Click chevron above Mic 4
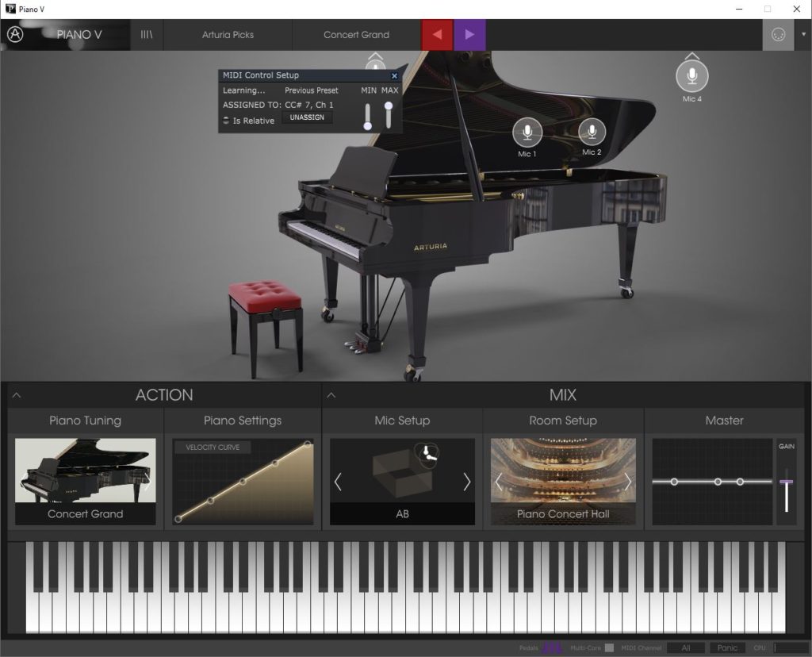 pyautogui.click(x=691, y=56)
